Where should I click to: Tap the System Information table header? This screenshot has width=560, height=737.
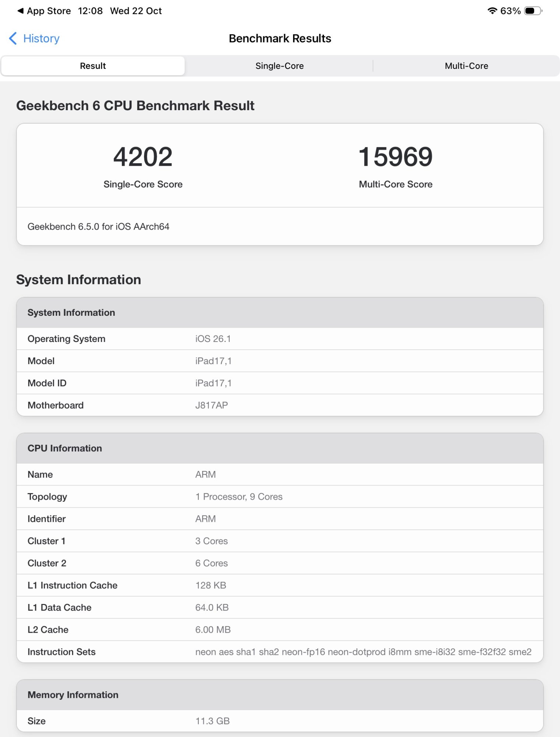(280, 312)
